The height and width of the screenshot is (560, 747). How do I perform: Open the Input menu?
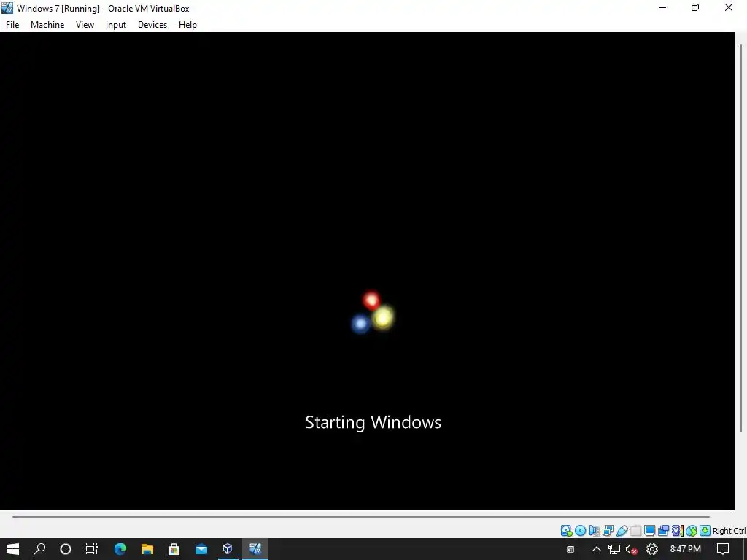[116, 25]
